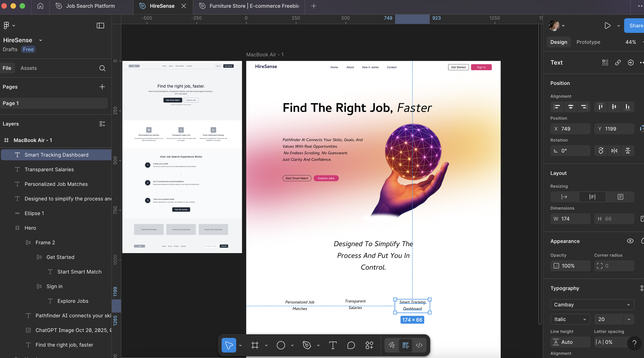Toggle Dev Mode code icon
The image size is (644, 358).
pyautogui.click(x=419, y=345)
